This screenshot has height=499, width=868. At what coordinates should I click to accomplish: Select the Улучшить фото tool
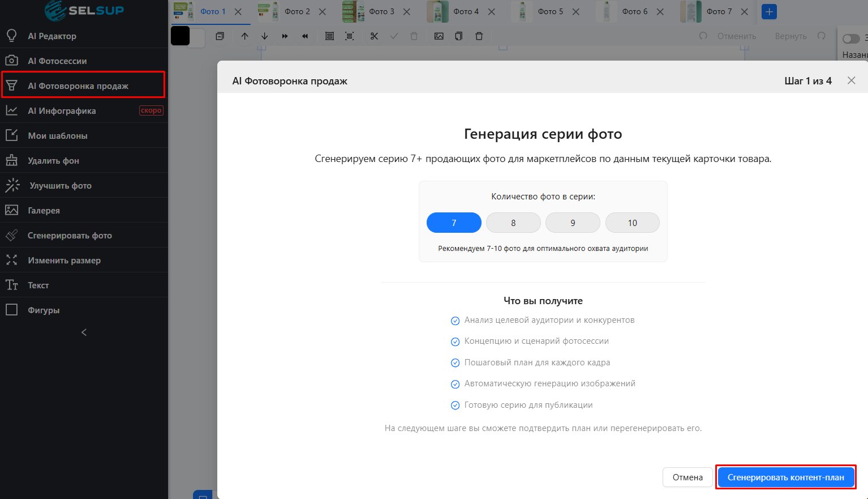pyautogui.click(x=60, y=186)
